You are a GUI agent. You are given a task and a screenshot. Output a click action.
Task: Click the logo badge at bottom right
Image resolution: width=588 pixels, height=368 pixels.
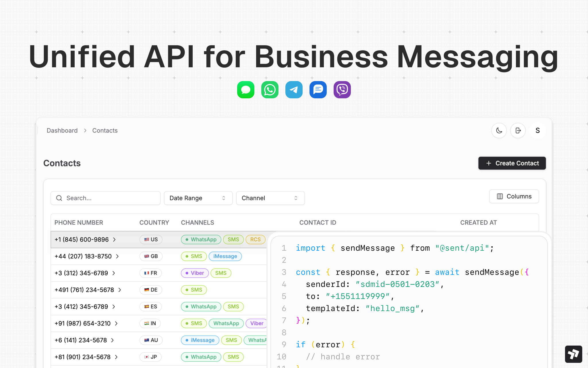tap(573, 354)
